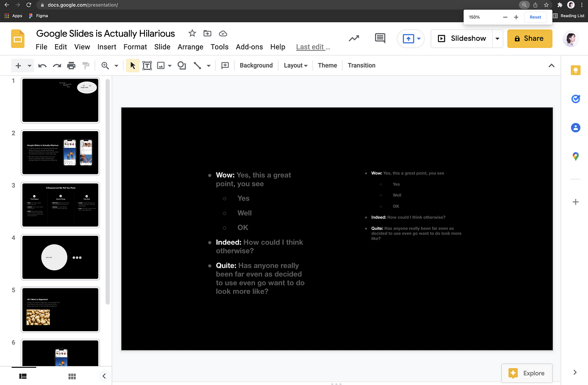
Task: Open the new slide layout dropdown
Action: pos(29,66)
